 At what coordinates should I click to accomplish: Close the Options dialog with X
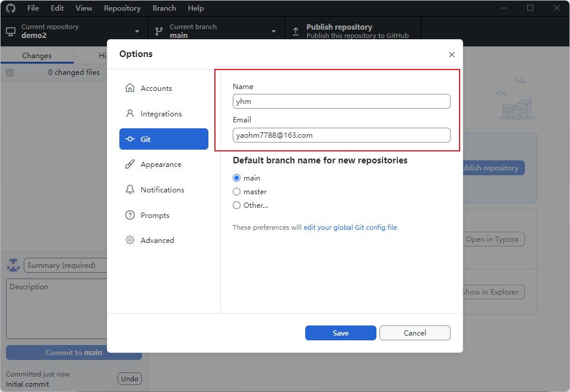point(452,55)
